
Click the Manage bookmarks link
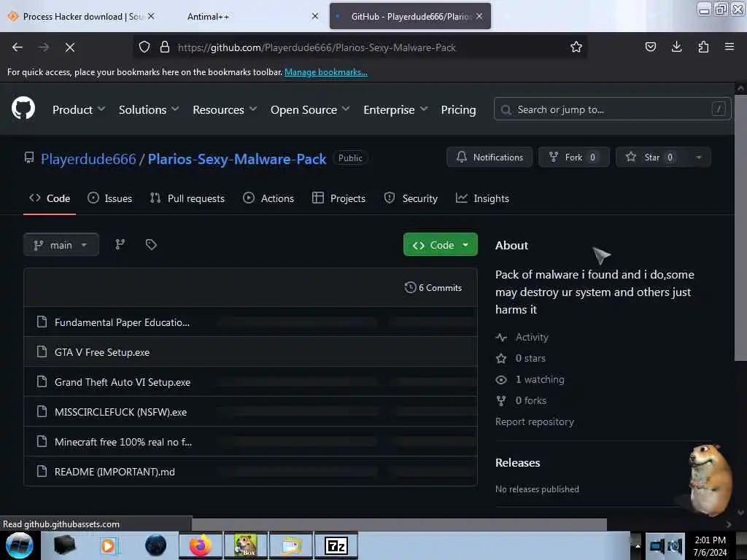(326, 72)
